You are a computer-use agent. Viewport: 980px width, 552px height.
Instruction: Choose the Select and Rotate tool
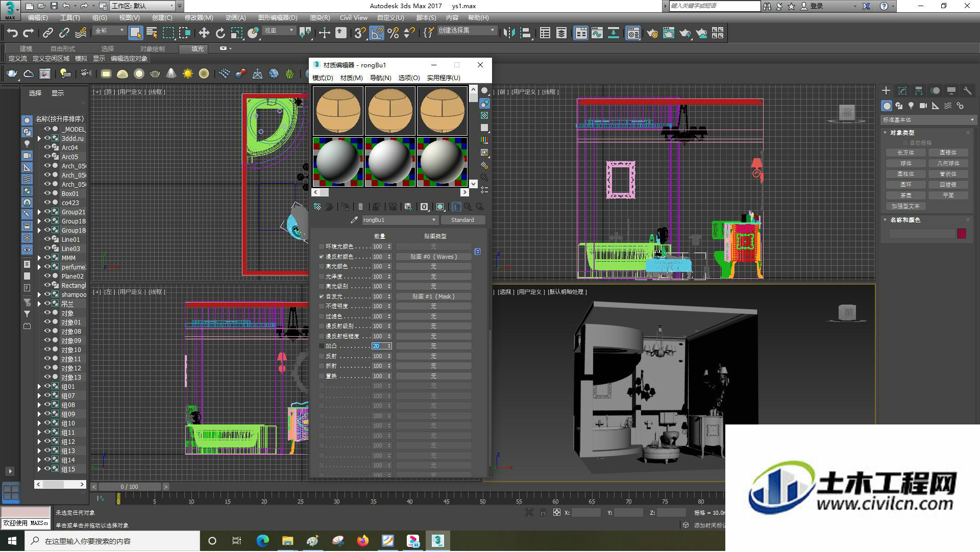coord(220,33)
